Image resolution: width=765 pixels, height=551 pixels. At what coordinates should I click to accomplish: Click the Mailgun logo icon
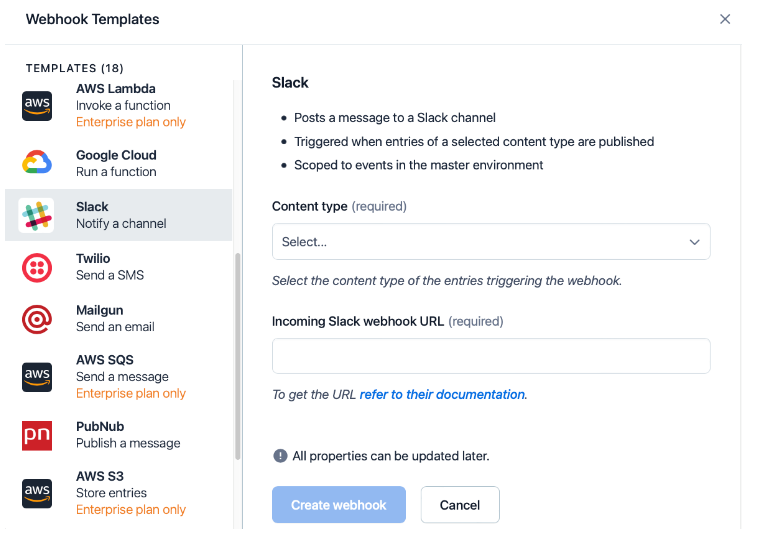pos(37,319)
